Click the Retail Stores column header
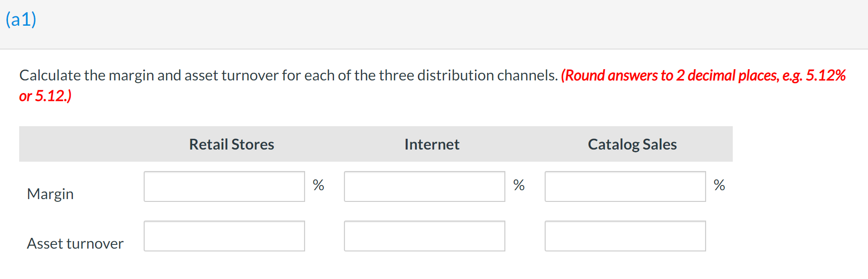868x279 pixels. (232, 144)
